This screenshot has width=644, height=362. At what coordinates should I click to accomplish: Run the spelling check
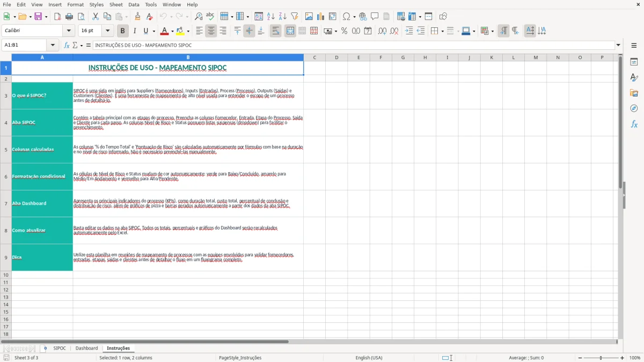210,17
